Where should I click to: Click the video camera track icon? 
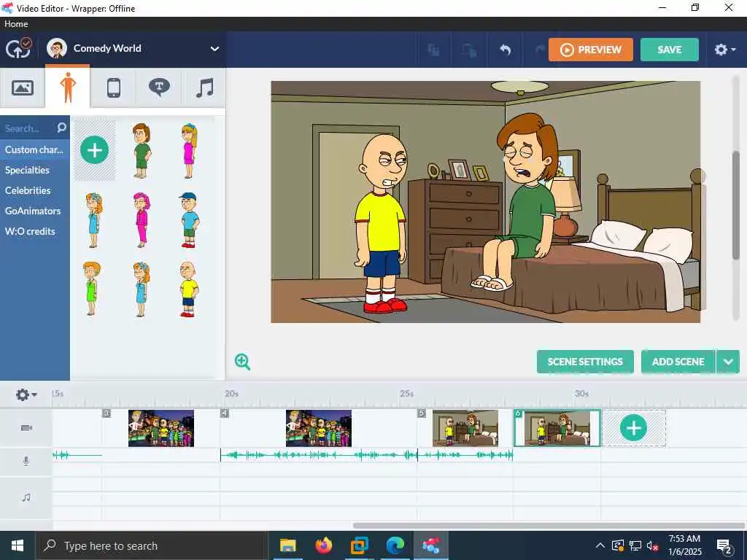(x=26, y=427)
